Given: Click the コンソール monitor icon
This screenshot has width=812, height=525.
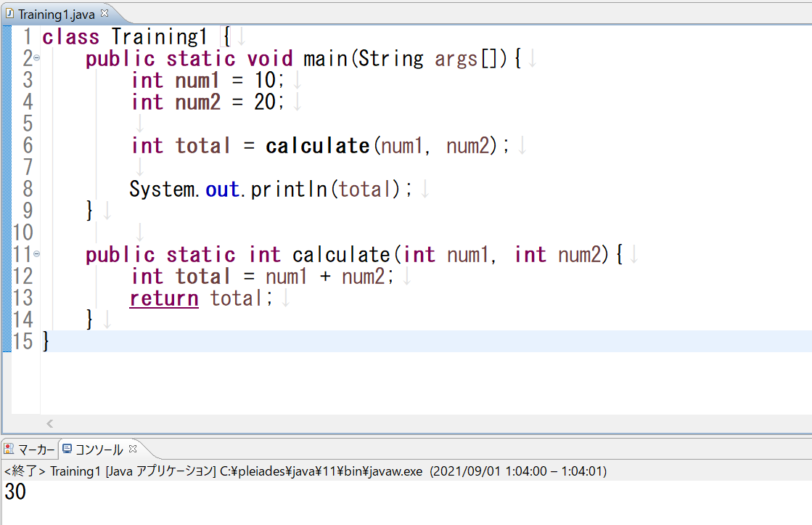Looking at the screenshot, I should [67, 449].
